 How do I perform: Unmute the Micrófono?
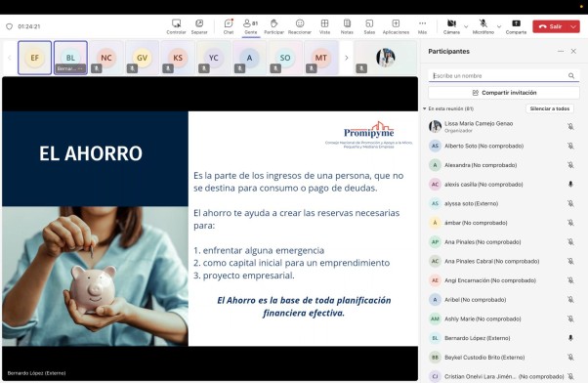click(483, 26)
